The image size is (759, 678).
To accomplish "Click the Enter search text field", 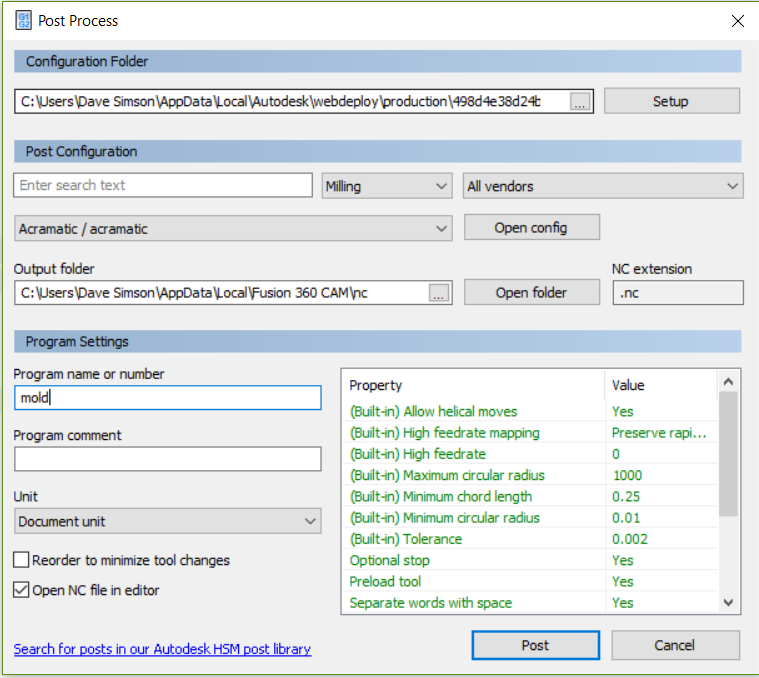I will pyautogui.click(x=163, y=186).
